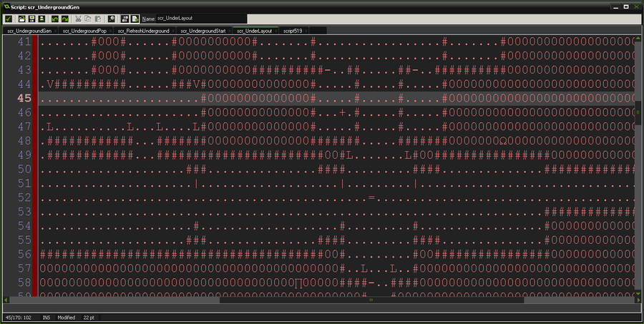644x324 pixels.
Task: Close the scr_UnderLayout tab
Action: click(276, 31)
